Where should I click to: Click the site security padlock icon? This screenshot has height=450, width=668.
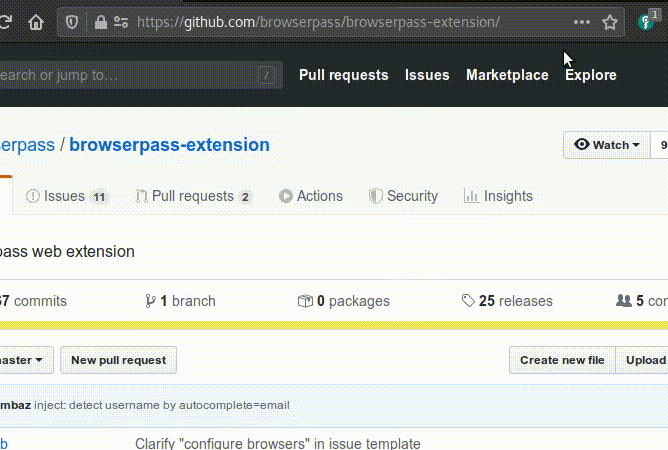point(101,22)
